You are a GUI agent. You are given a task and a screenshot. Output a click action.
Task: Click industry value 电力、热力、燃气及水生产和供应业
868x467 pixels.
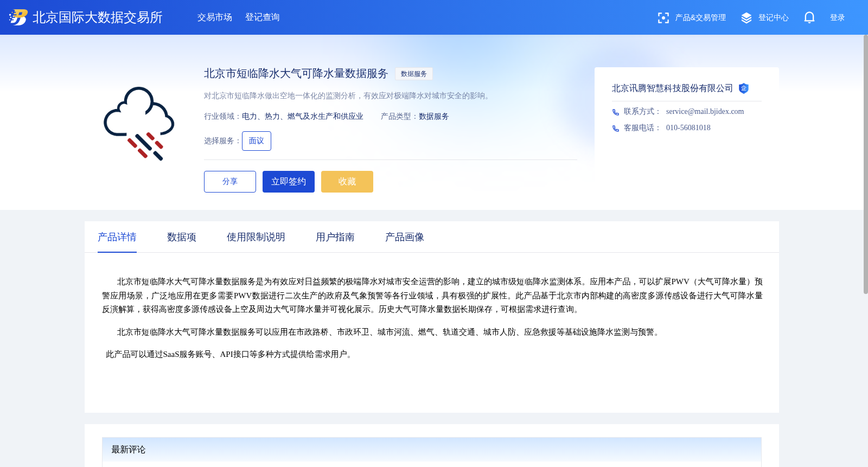(x=303, y=117)
